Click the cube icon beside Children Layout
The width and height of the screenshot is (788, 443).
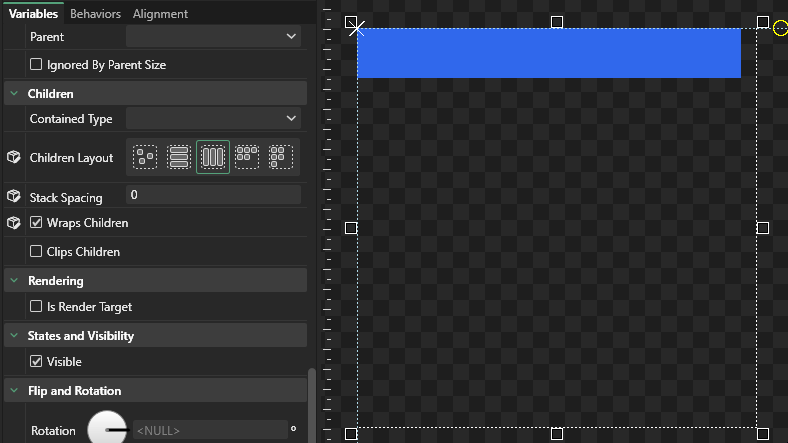click(x=14, y=157)
